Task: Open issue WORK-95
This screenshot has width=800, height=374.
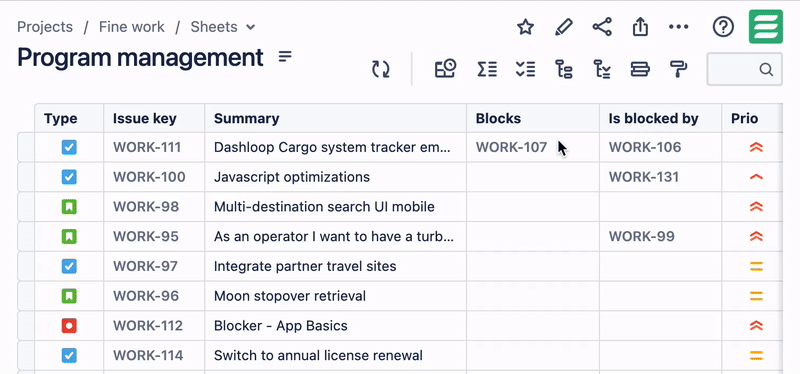Action: [146, 236]
